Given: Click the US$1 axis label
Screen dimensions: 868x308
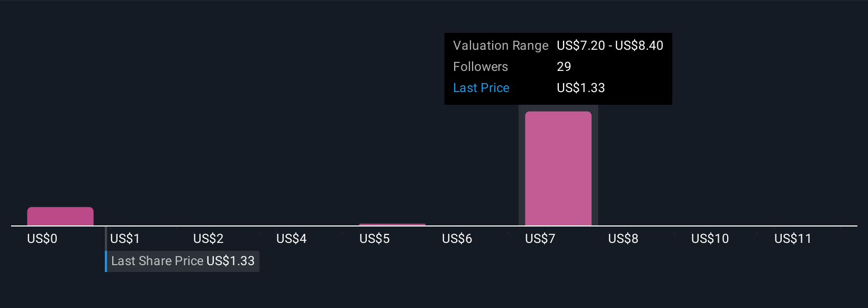Looking at the screenshot, I should click(125, 239).
